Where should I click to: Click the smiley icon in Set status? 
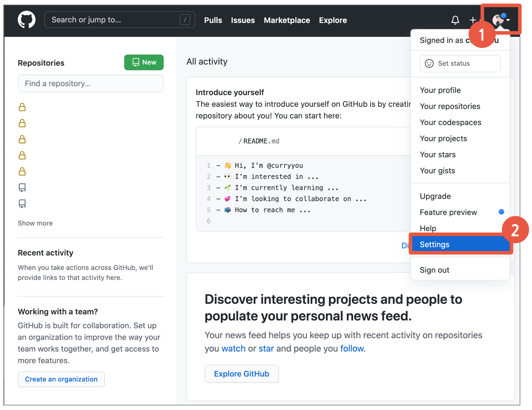(x=429, y=63)
